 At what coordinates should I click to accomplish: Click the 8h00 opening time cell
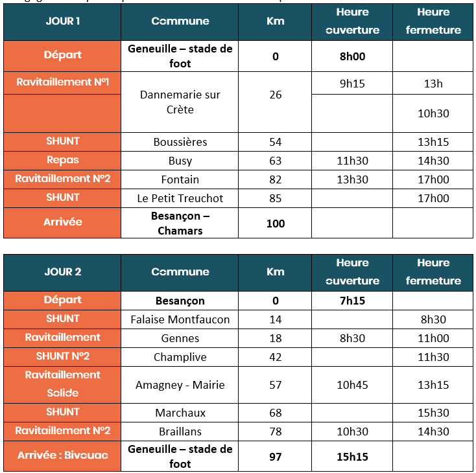coord(352,56)
